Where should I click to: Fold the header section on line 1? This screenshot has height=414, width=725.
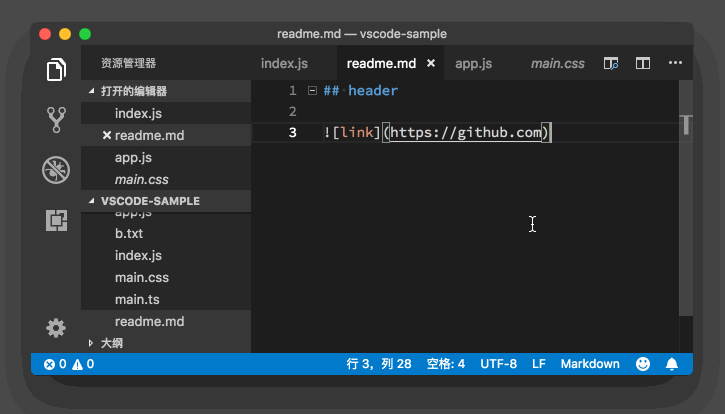click(312, 91)
